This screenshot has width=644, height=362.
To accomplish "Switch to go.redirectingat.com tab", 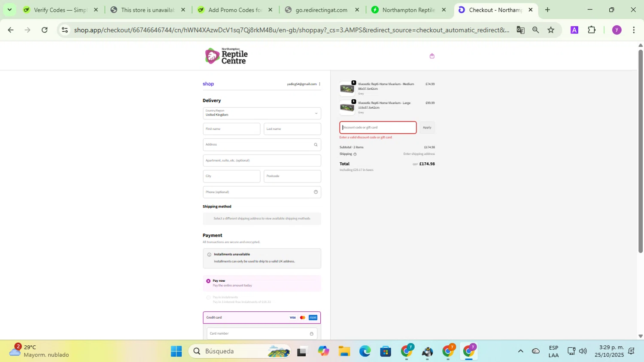I will pos(322,10).
